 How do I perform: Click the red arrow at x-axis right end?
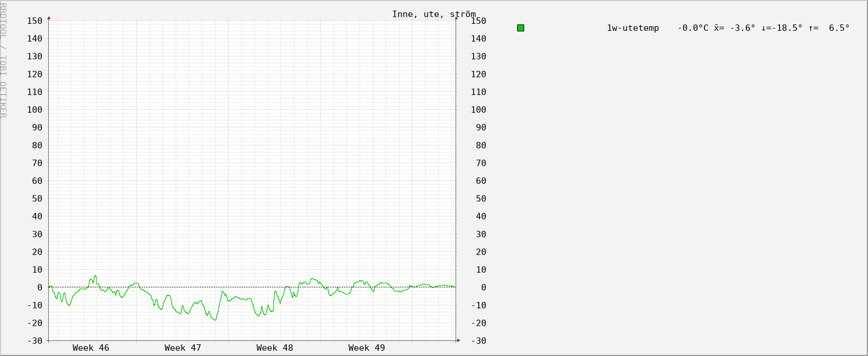pyautogui.click(x=458, y=340)
